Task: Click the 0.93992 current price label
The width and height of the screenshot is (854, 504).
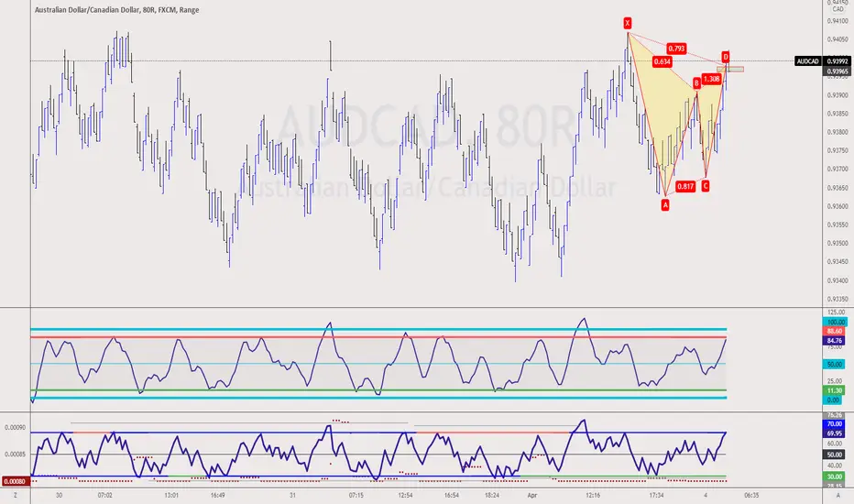Action: tap(838, 61)
